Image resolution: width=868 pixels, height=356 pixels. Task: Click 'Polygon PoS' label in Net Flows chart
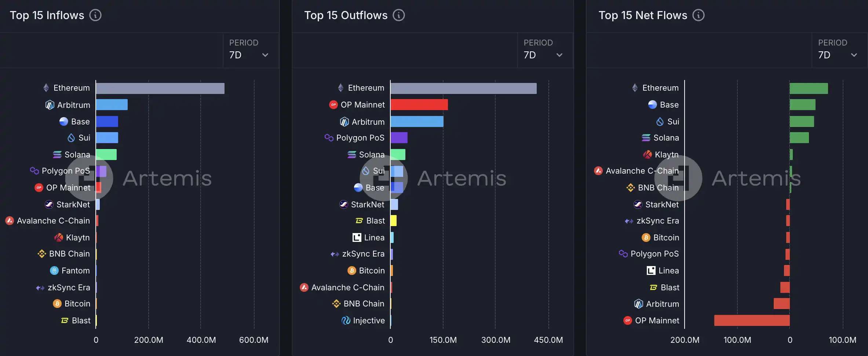pos(654,254)
